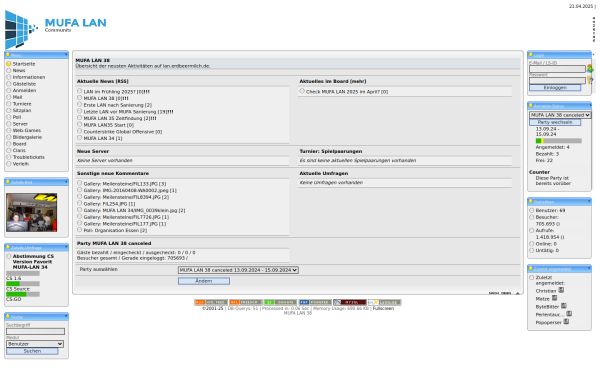600x375 pixels.
Task: Click the Lansuite footer badge
Action: click(x=385, y=302)
